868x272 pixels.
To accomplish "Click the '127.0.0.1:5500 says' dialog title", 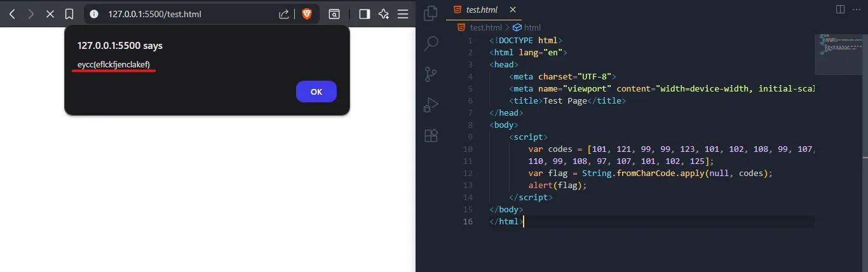I will 120,46.
